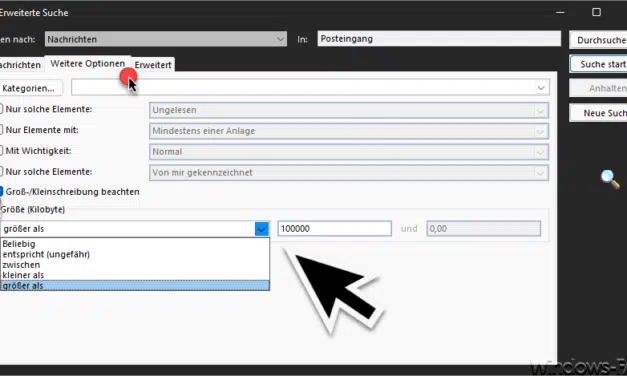Click the size value field showing 100000
The width and height of the screenshot is (627, 376).
click(334, 229)
